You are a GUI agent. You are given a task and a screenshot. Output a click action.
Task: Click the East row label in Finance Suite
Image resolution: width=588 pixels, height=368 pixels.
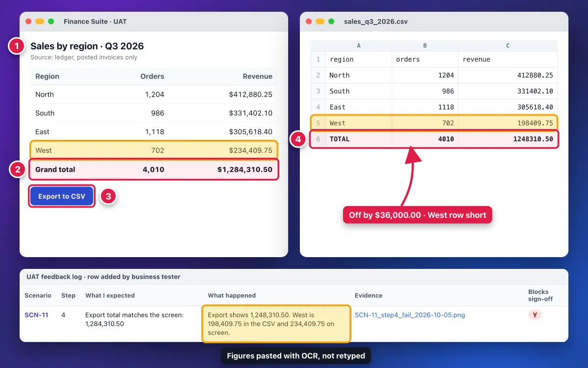tap(43, 132)
